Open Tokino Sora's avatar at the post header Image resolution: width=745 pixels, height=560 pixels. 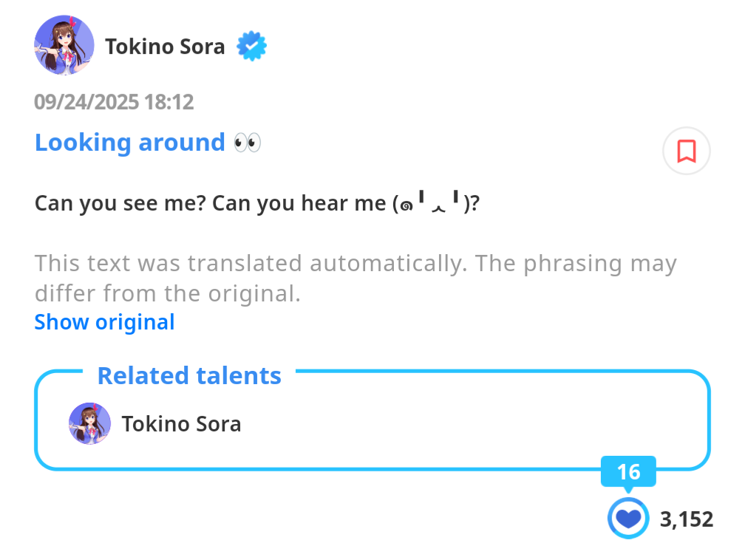click(64, 46)
